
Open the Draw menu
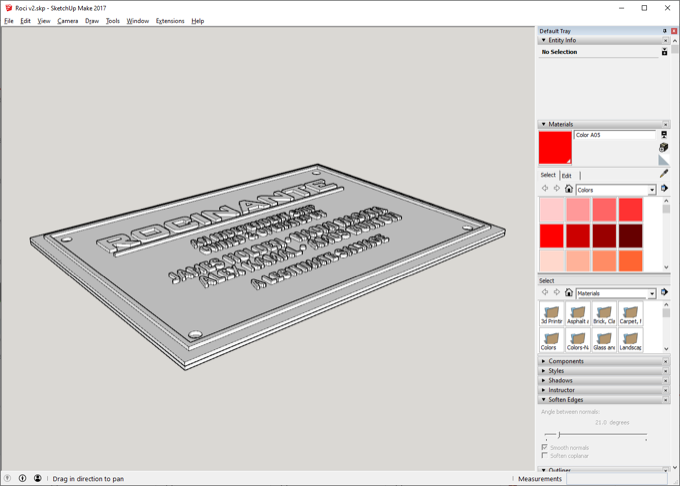(92, 21)
